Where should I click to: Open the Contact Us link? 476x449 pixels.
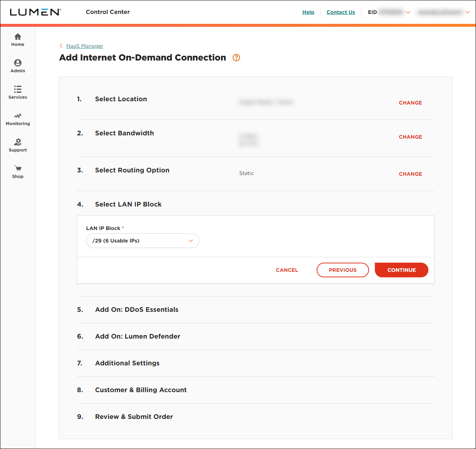click(x=341, y=12)
